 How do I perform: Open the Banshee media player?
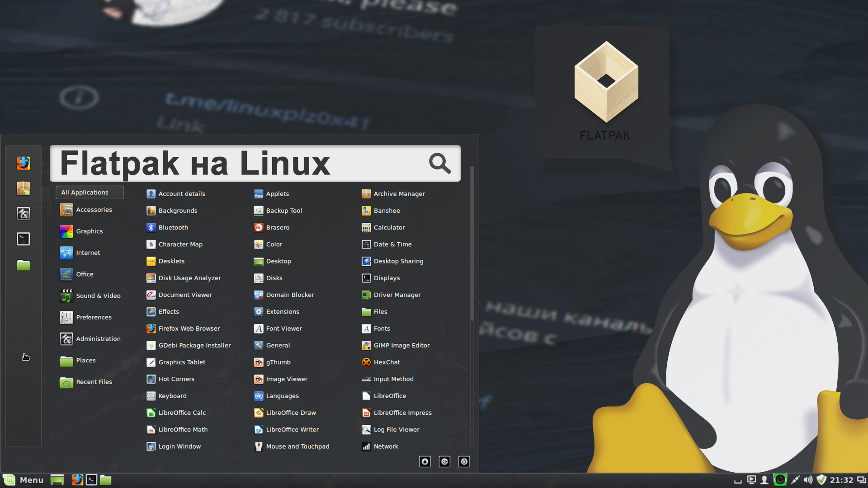coord(386,211)
